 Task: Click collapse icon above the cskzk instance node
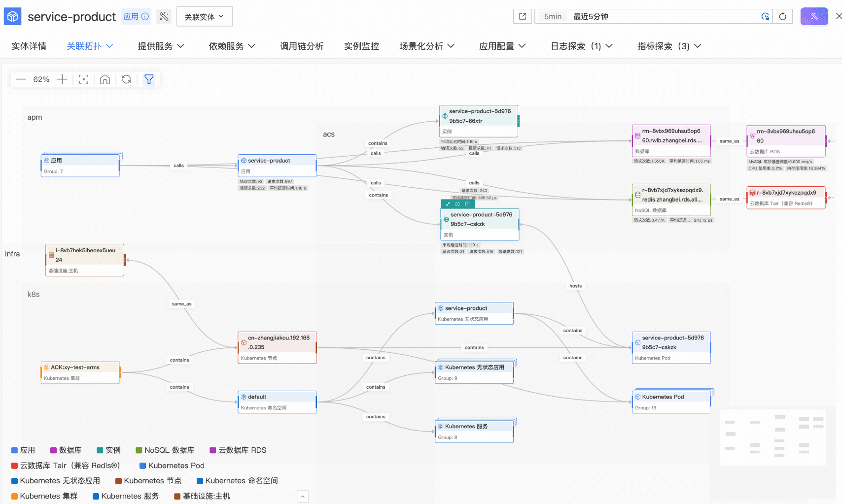[x=448, y=204]
